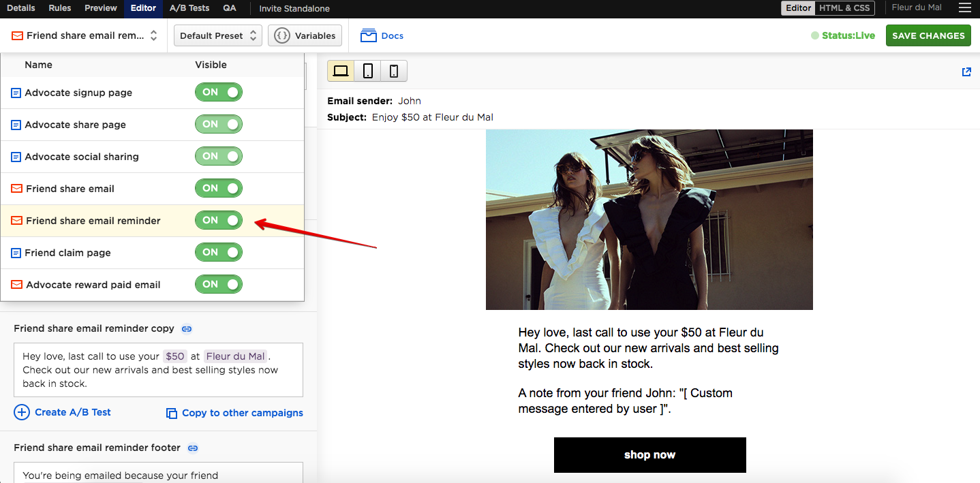Turn off Friend share email reminder
This screenshot has height=483, width=980.
click(x=219, y=220)
